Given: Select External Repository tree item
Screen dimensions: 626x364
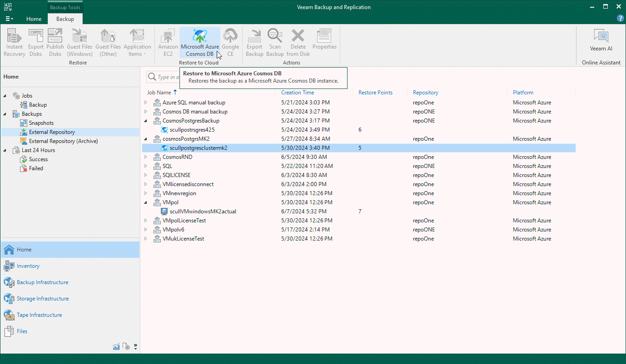Looking at the screenshot, I should click(52, 132).
